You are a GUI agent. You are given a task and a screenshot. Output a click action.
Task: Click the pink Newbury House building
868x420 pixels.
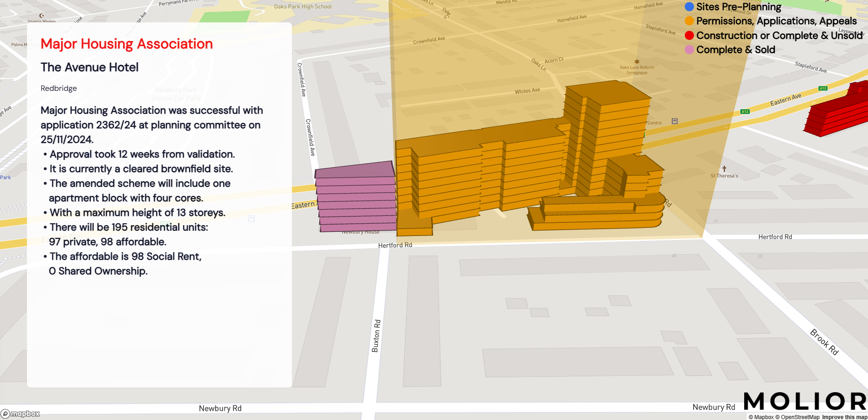tap(355, 196)
